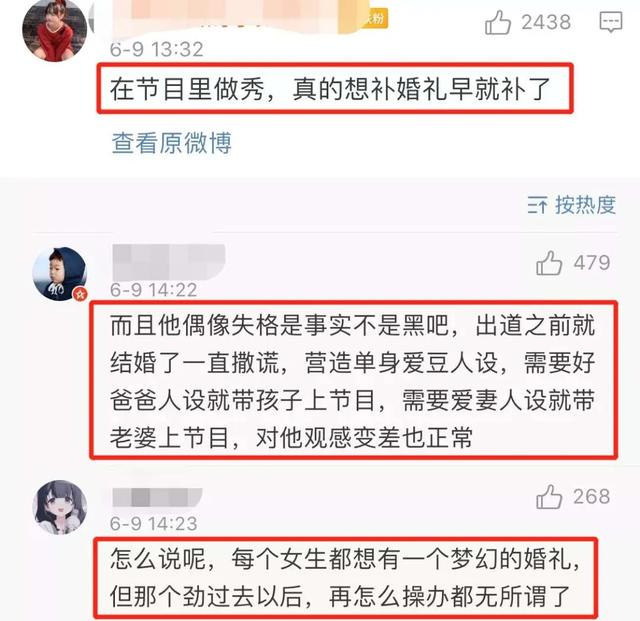Screen dimensions: 640x621
Task: Select the comment starting 怎么说呢
Action: pos(345,577)
